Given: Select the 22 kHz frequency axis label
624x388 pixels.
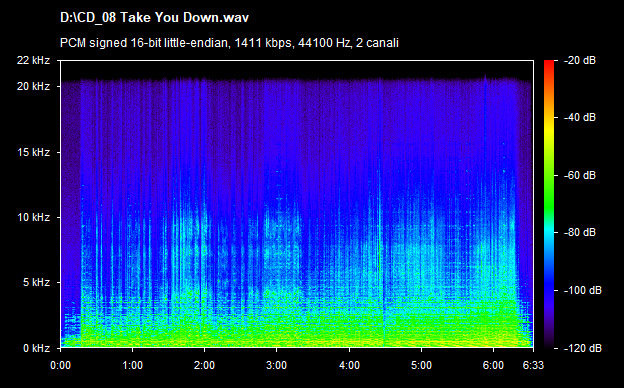Looking at the screenshot, I should [33, 60].
